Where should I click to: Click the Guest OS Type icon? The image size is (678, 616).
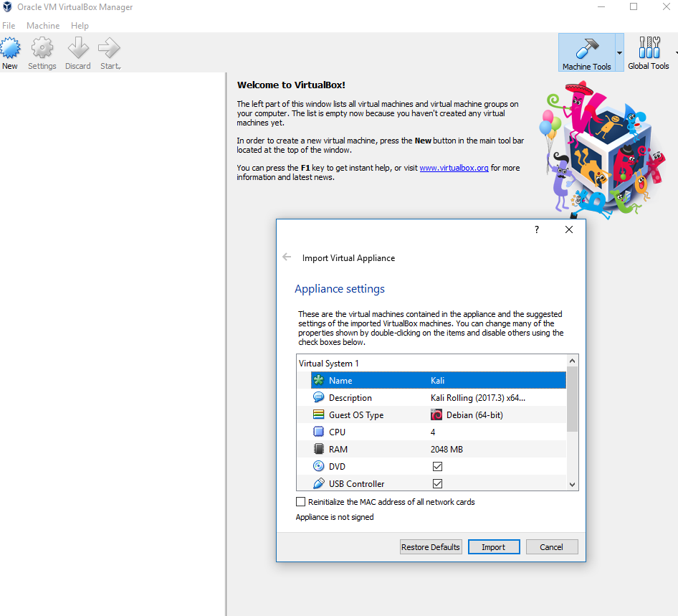[319, 414]
